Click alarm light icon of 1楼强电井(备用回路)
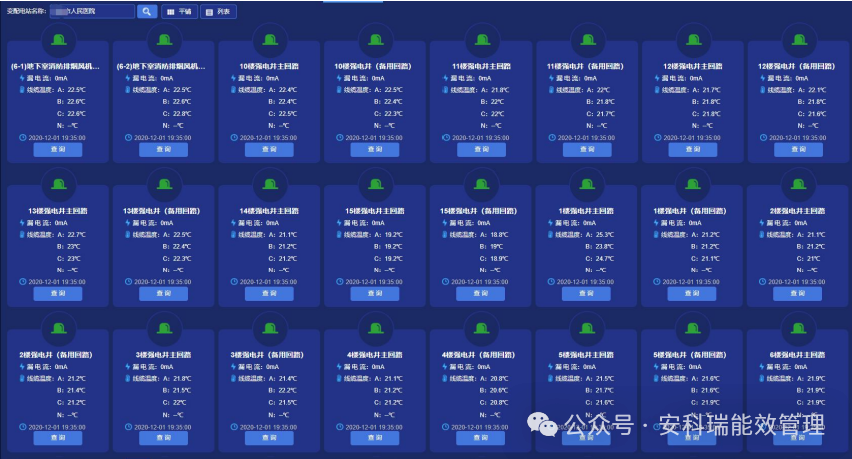The height and width of the screenshot is (459, 852). tap(693, 184)
